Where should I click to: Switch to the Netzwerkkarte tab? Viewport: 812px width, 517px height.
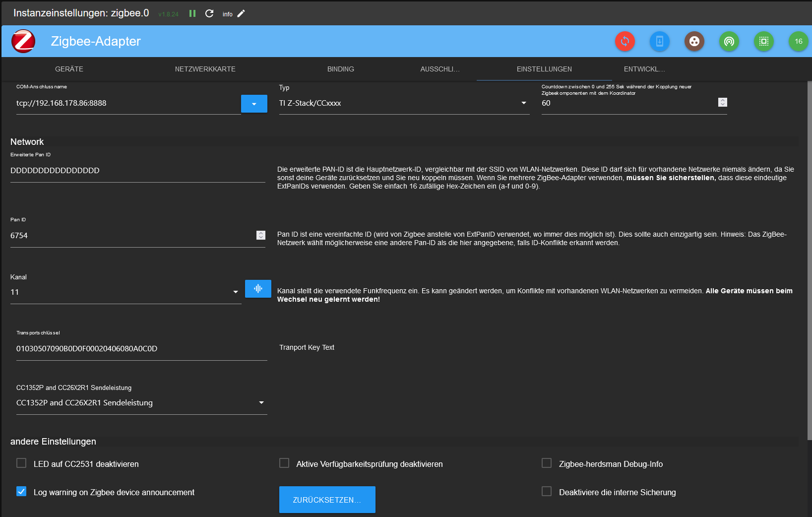[x=205, y=69]
